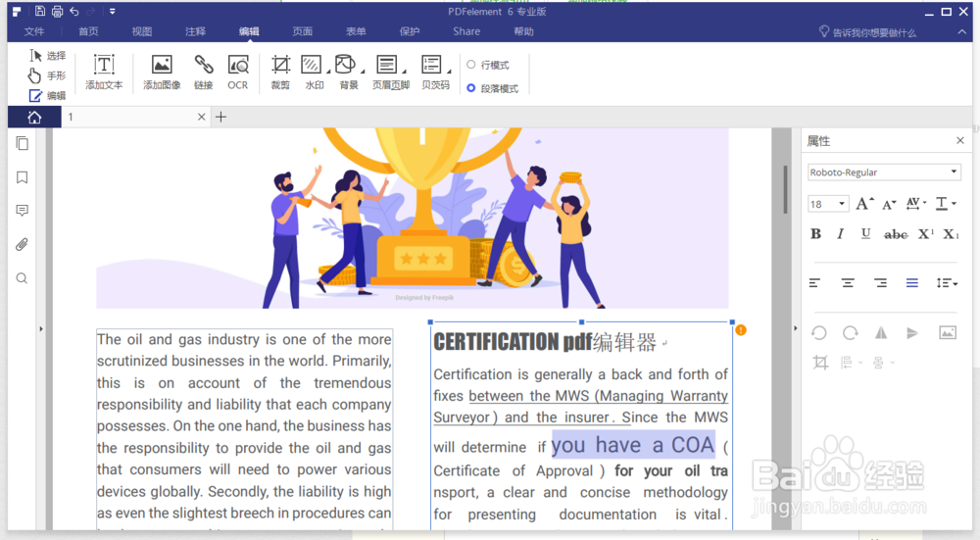This screenshot has width=980, height=540.
Task: Click the 编辑 edit tool icon
Action: click(x=35, y=96)
